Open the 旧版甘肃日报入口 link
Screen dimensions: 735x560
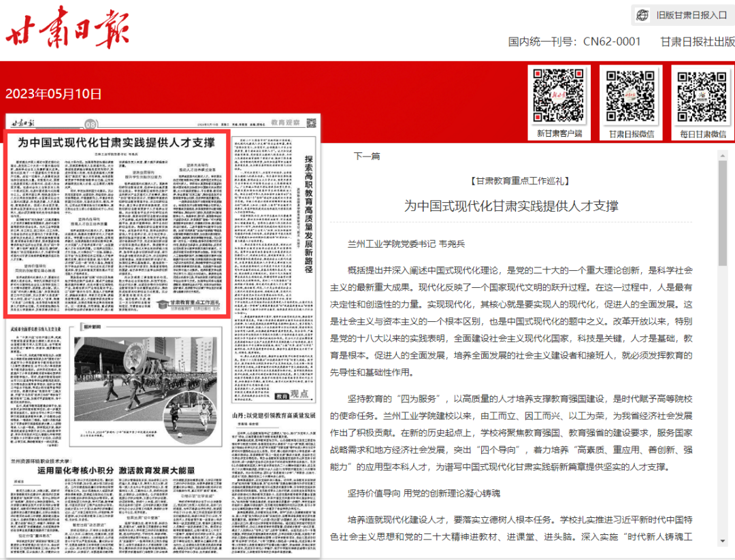[691, 15]
